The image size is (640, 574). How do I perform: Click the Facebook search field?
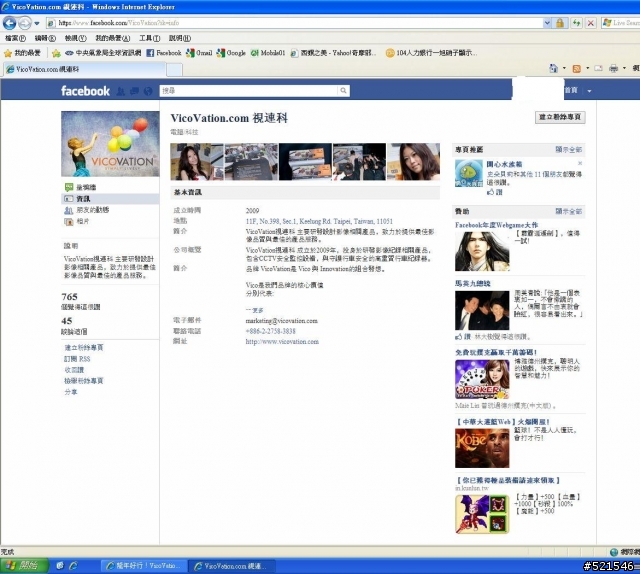click(x=249, y=91)
